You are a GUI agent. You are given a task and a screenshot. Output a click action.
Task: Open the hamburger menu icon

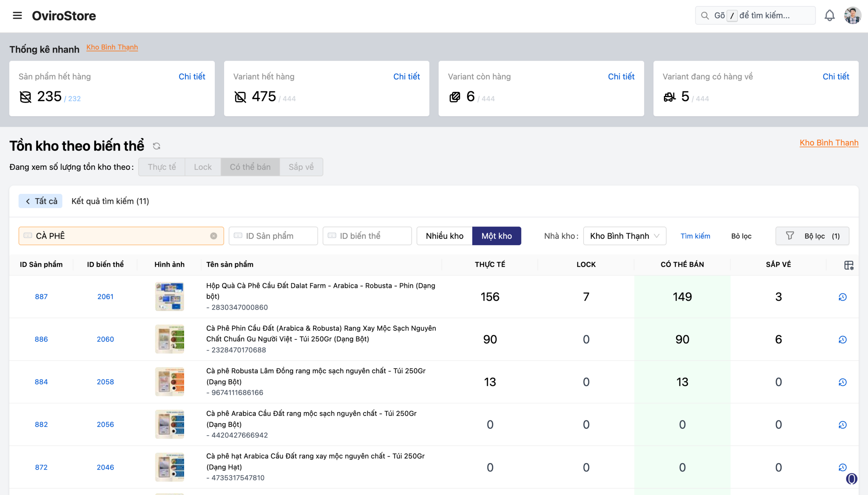click(17, 16)
